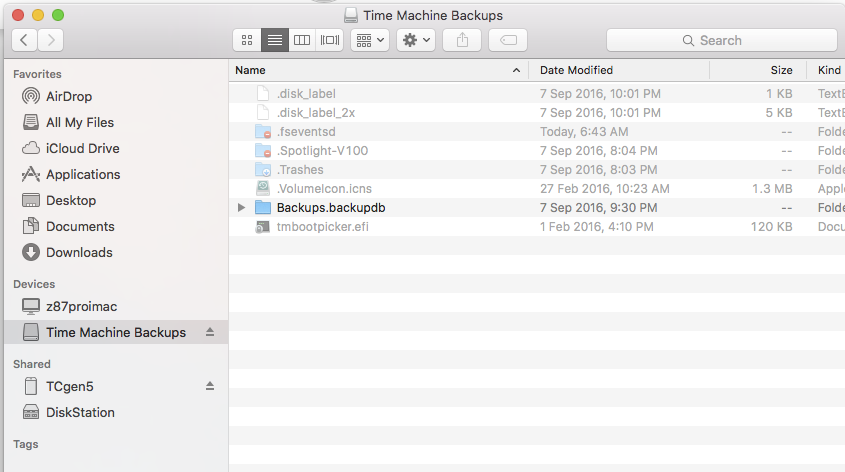Select z87proimac under Devices
Screen dimensions: 845x472
81,307
